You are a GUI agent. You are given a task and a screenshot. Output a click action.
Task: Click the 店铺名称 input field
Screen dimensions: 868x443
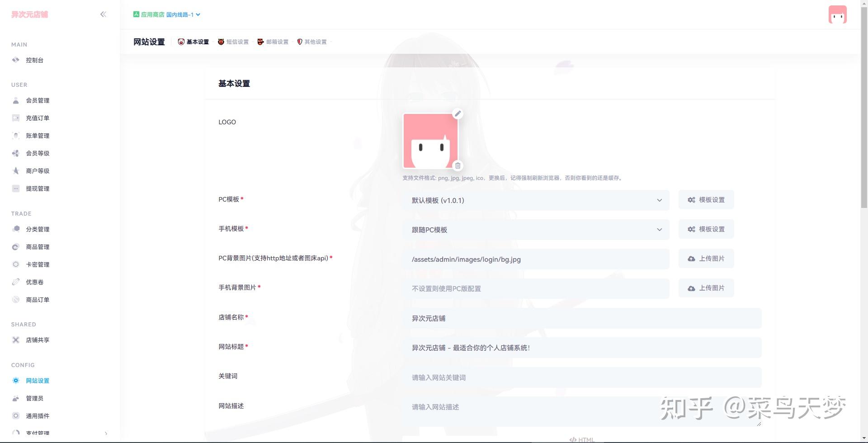tap(582, 318)
